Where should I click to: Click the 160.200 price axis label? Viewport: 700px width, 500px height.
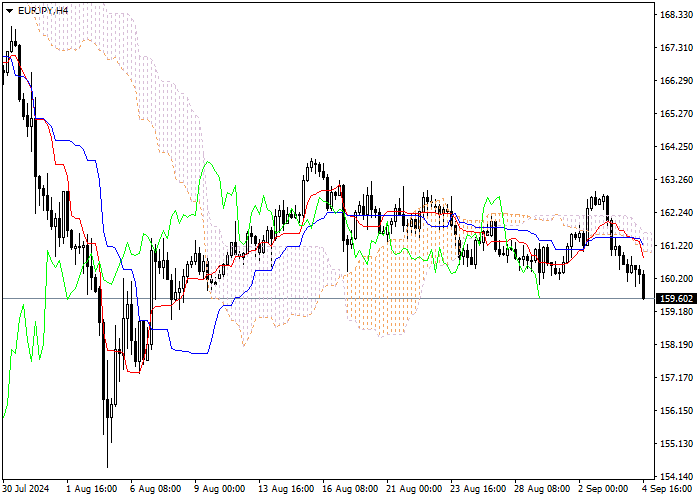coord(676,279)
